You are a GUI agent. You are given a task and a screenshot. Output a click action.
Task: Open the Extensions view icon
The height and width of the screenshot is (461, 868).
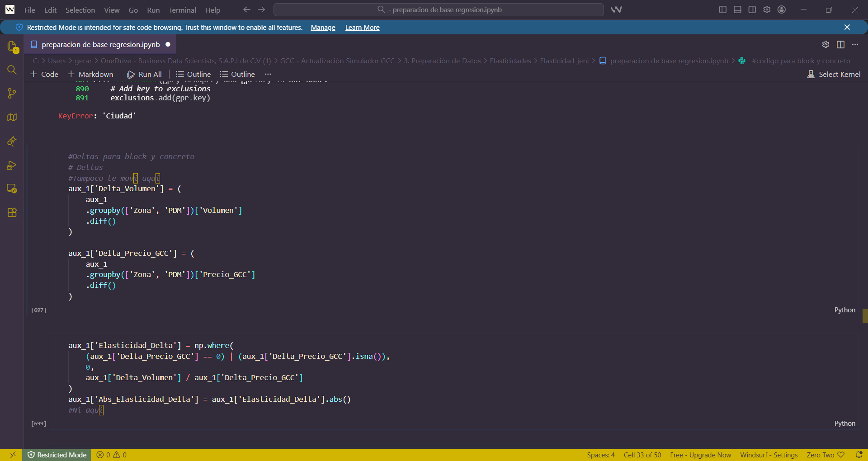click(x=12, y=212)
